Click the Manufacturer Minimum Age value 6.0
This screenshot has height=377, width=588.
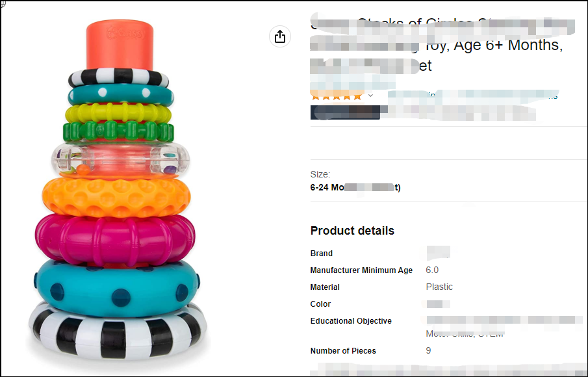point(432,270)
